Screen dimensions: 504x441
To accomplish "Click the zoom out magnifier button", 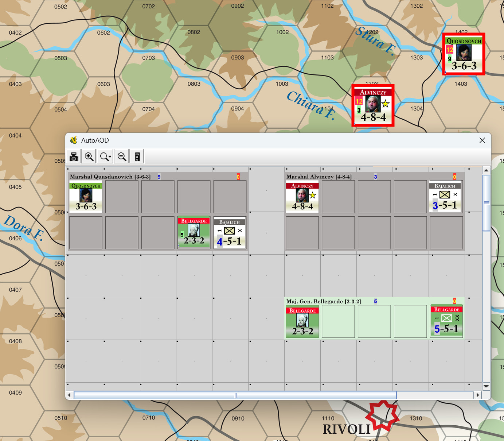I will pos(122,156).
